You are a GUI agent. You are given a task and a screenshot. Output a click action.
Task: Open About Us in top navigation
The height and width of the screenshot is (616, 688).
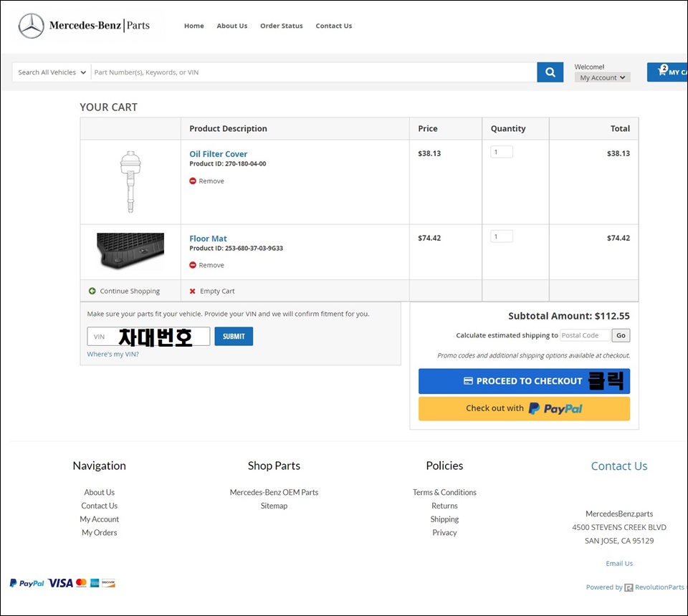tap(232, 26)
